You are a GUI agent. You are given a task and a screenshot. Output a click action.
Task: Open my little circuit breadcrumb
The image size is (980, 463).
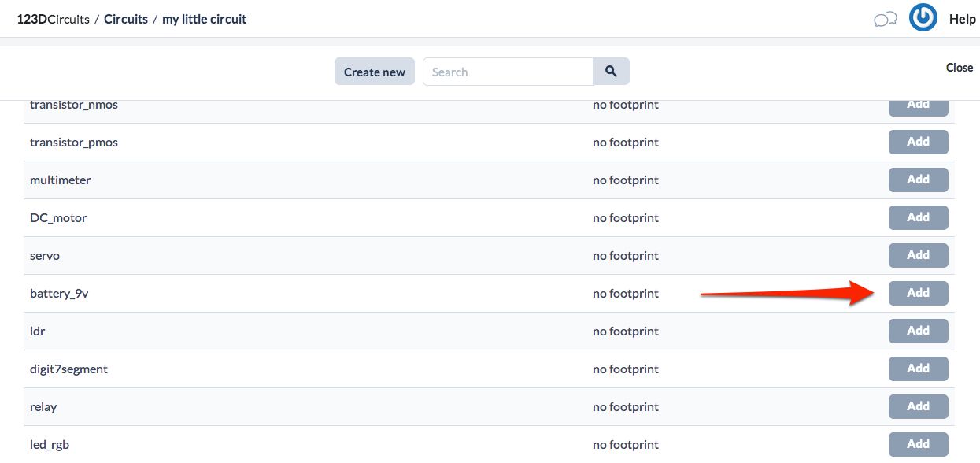(205, 19)
